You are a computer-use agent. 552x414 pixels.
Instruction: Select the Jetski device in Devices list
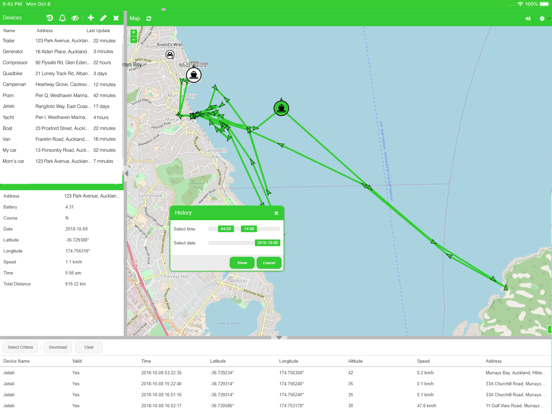click(61, 106)
